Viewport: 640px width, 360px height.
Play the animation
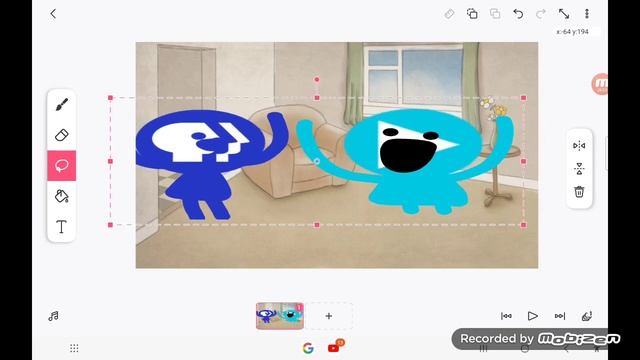532,316
